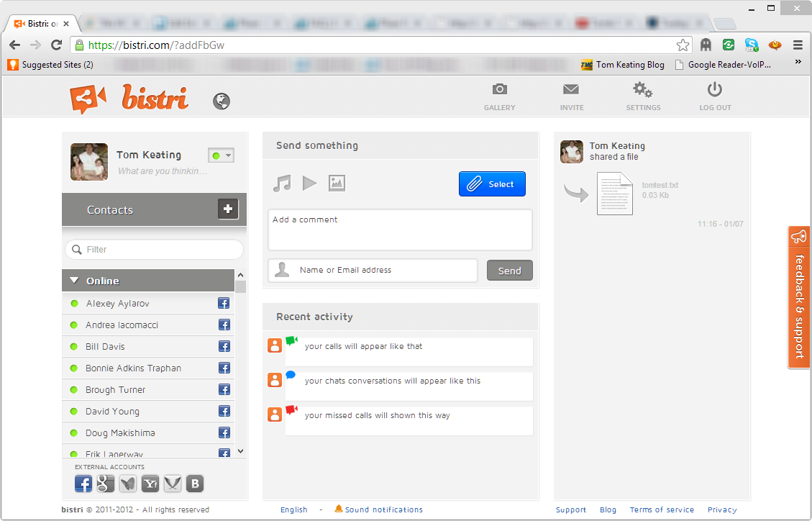
Task: Open the English language selector
Action: [293, 509]
